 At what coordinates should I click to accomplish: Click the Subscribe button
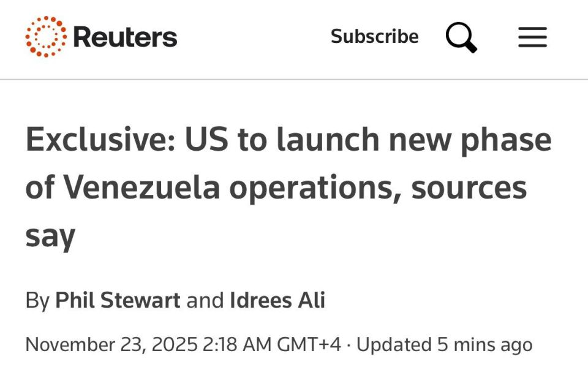pyautogui.click(x=374, y=37)
